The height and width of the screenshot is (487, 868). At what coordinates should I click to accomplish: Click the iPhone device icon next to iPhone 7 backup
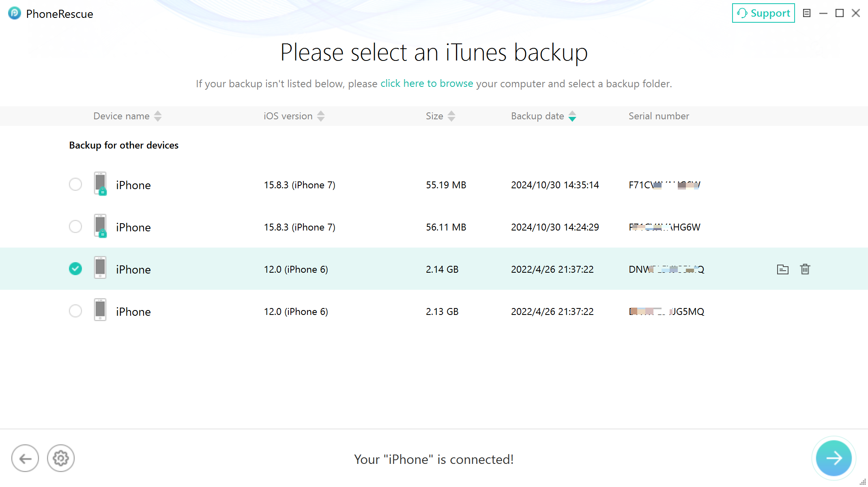[x=99, y=184]
